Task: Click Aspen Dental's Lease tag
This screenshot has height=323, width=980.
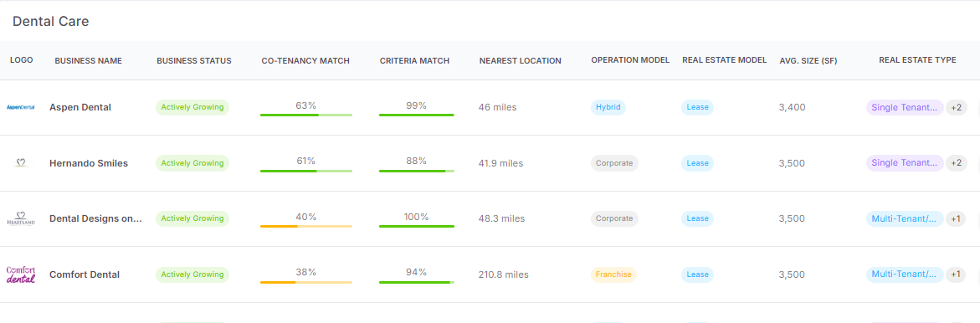Action: click(x=697, y=107)
